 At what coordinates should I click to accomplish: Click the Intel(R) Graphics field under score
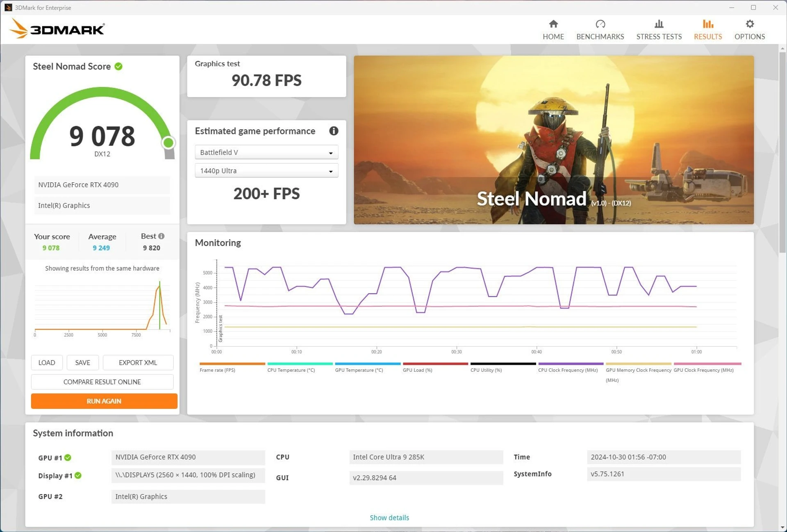click(x=102, y=205)
